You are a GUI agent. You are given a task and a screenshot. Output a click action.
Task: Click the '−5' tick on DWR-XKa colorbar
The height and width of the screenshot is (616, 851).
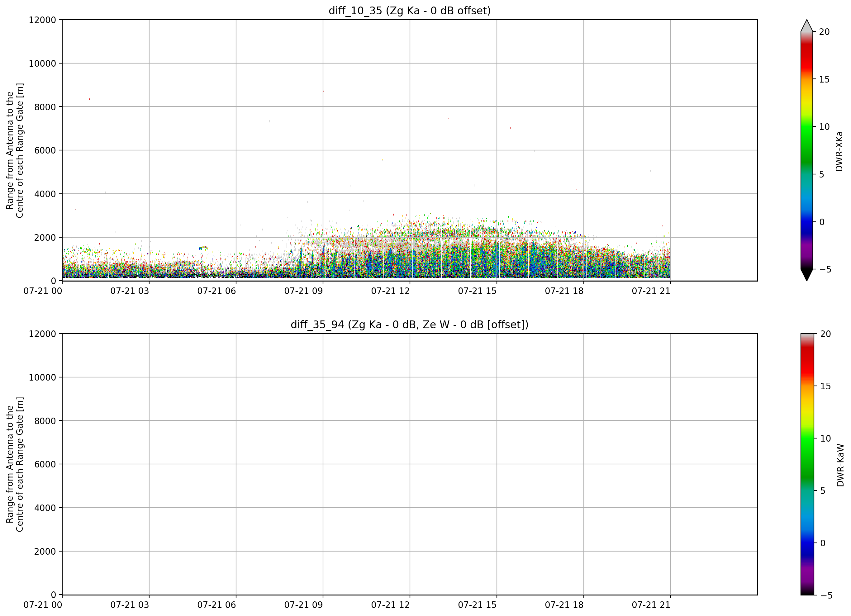(x=825, y=269)
